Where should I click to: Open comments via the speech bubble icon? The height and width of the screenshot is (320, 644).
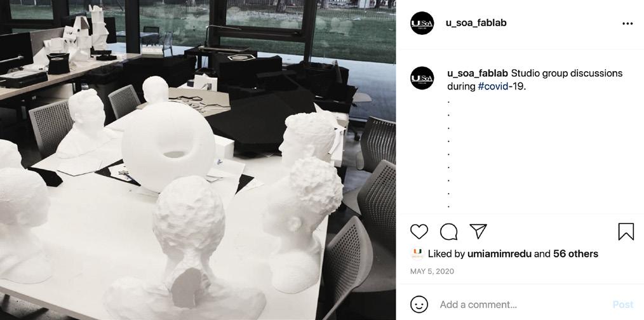click(x=448, y=232)
